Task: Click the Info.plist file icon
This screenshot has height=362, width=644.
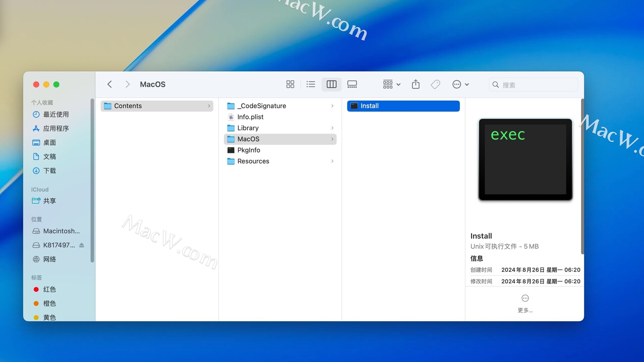Action: click(231, 117)
